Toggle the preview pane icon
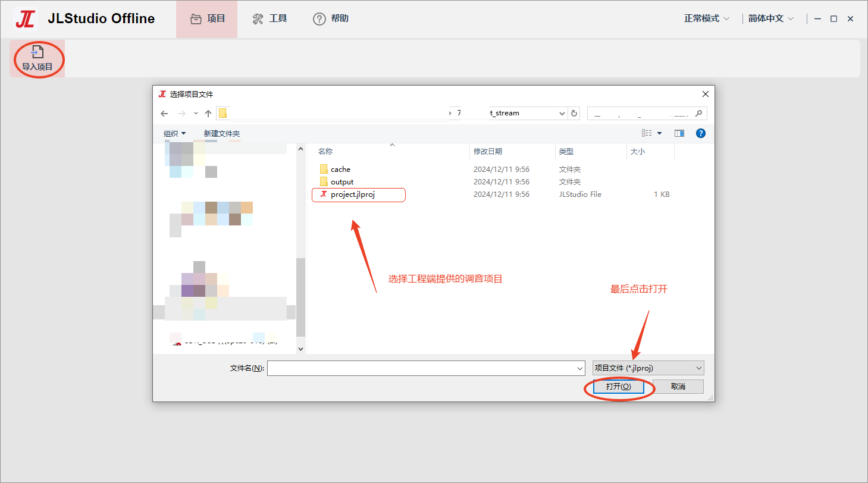 679,133
